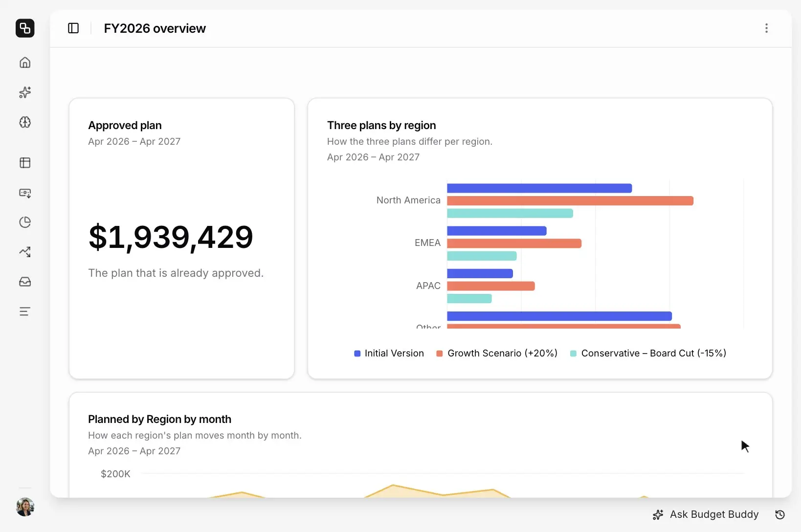Image resolution: width=801 pixels, height=532 pixels.
Task: Click the app logo icon
Action: (x=25, y=28)
